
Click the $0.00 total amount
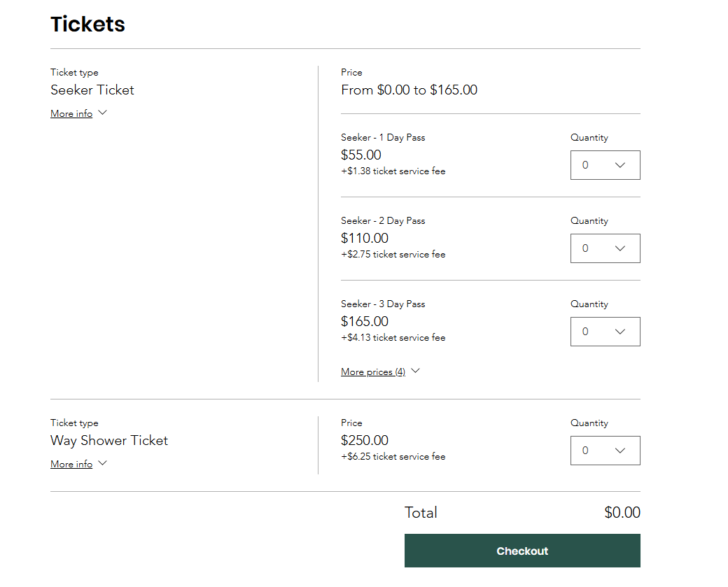pos(622,512)
